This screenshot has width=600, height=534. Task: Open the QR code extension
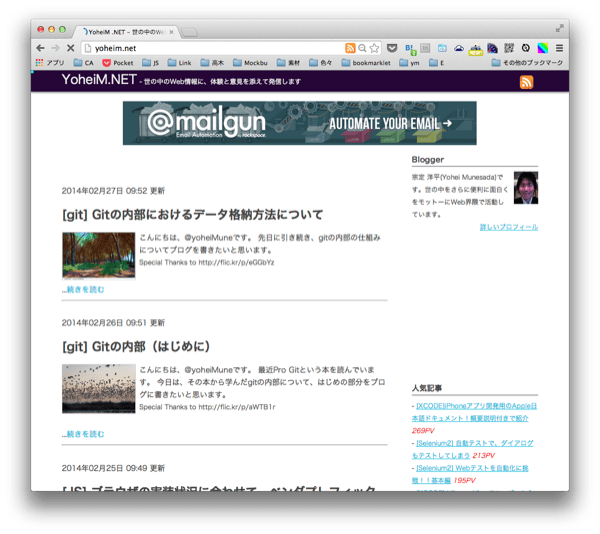(x=509, y=48)
